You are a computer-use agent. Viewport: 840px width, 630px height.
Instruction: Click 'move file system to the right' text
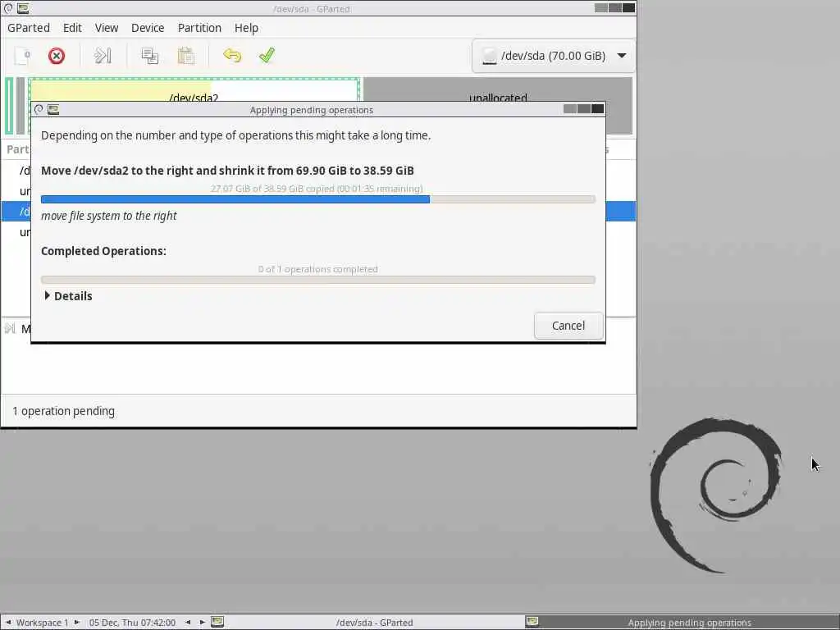109,216
